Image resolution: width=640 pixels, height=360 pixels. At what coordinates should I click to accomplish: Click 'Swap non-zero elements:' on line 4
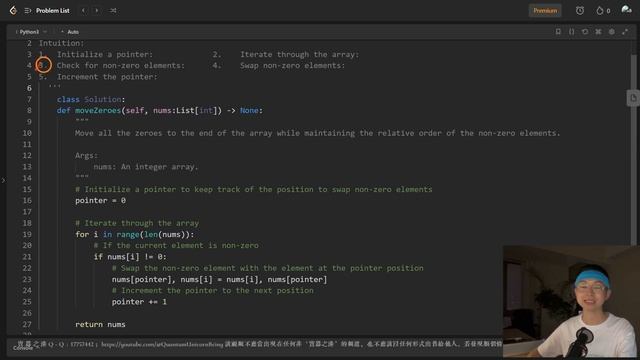(x=292, y=65)
